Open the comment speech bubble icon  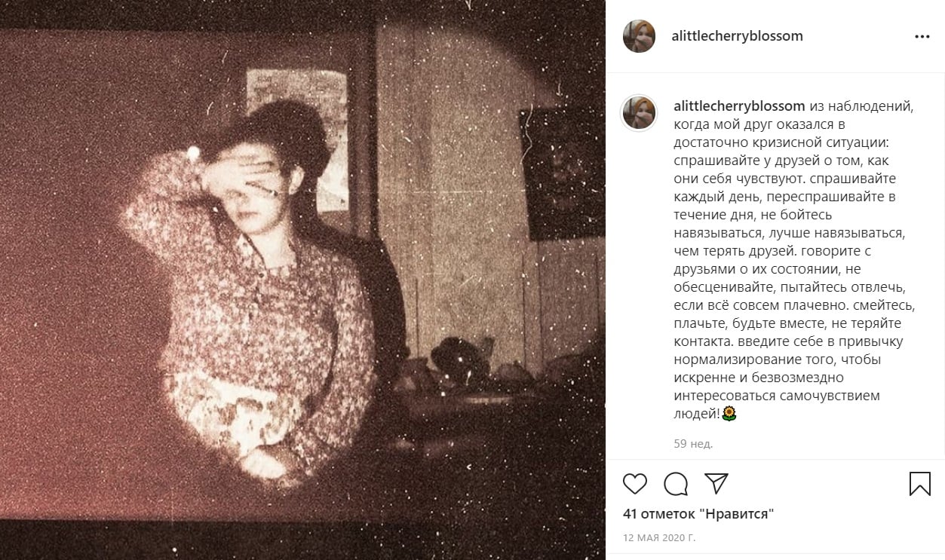pos(676,483)
